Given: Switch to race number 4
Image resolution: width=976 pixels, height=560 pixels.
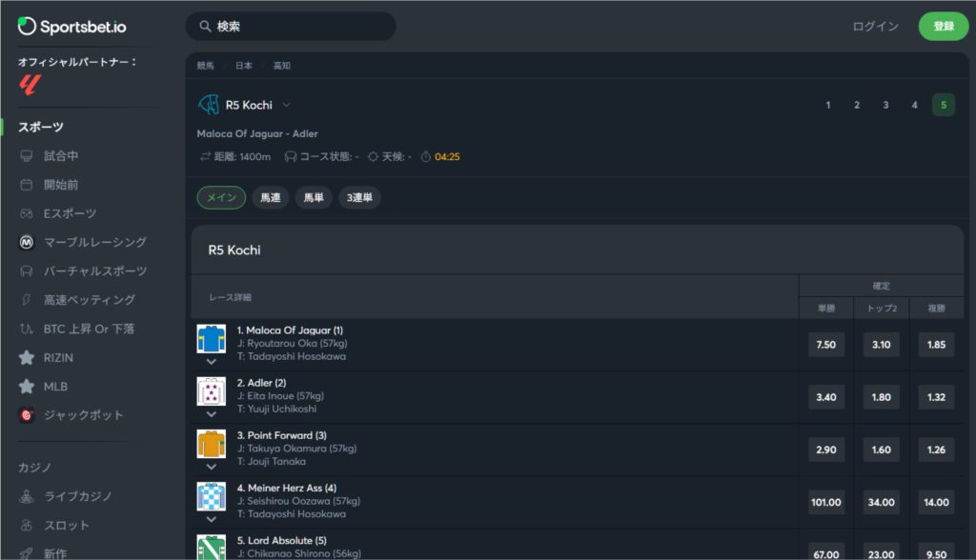Looking at the screenshot, I should pyautogui.click(x=914, y=105).
